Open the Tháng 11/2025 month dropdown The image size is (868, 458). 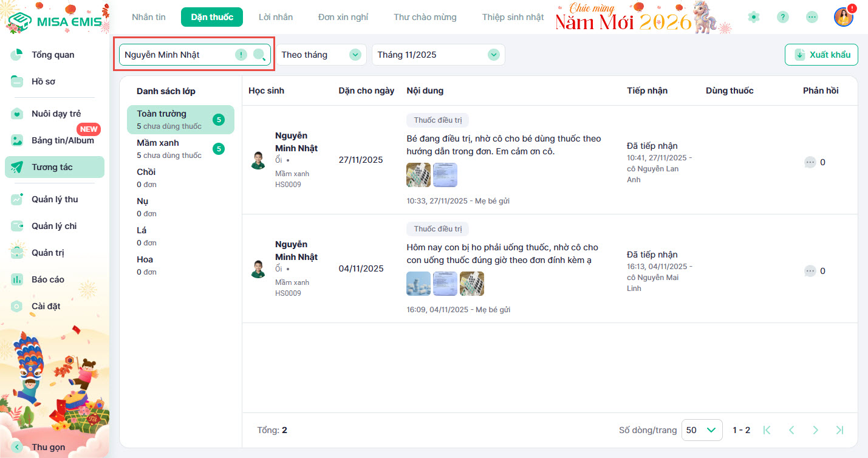(x=438, y=55)
